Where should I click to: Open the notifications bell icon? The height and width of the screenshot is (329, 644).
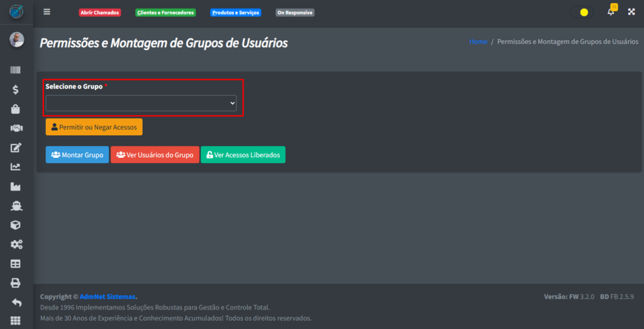click(x=611, y=12)
